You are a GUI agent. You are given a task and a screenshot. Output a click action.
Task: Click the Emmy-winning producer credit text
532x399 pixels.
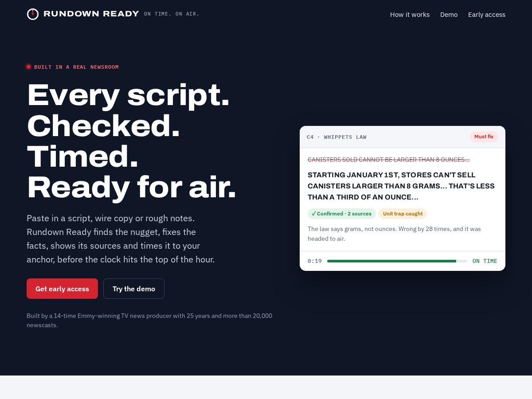[x=149, y=320]
